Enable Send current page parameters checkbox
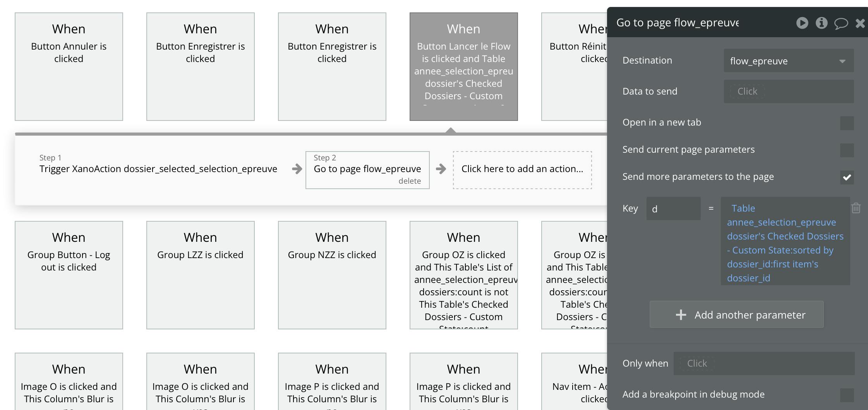The width and height of the screenshot is (868, 410). (847, 150)
